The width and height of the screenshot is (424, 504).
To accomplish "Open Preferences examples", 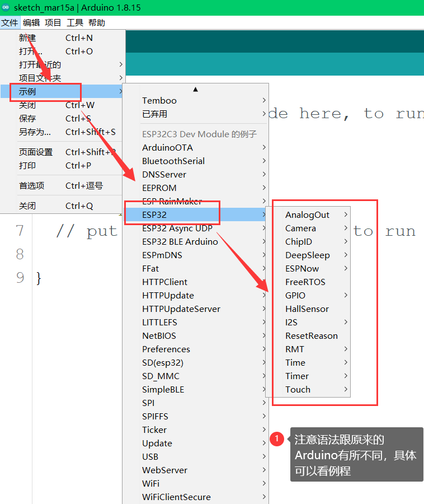I will pos(195,349).
